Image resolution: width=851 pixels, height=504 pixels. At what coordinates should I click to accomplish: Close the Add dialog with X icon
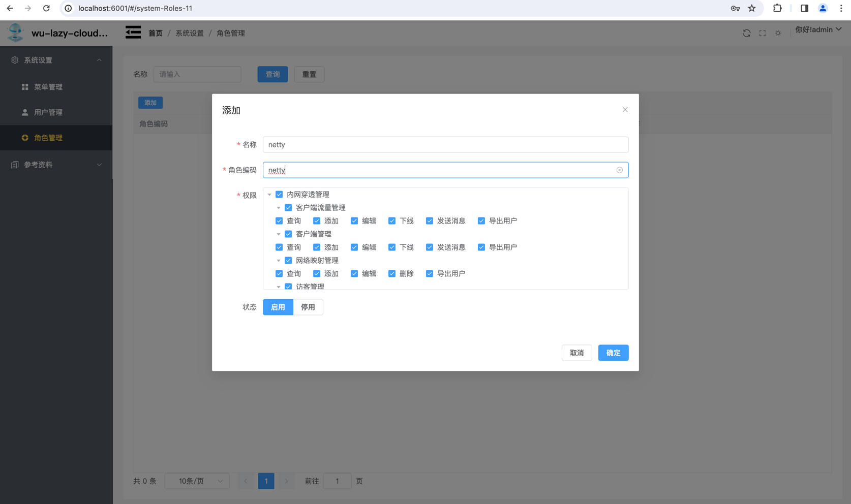[x=625, y=110]
